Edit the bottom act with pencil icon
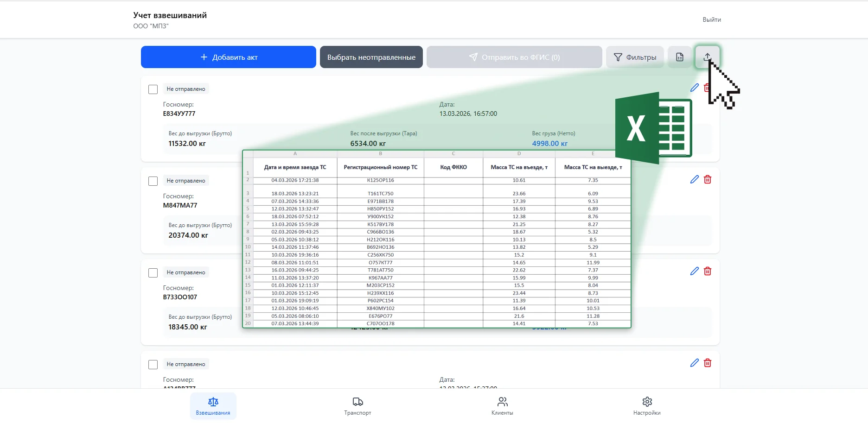868x423 pixels. click(694, 363)
